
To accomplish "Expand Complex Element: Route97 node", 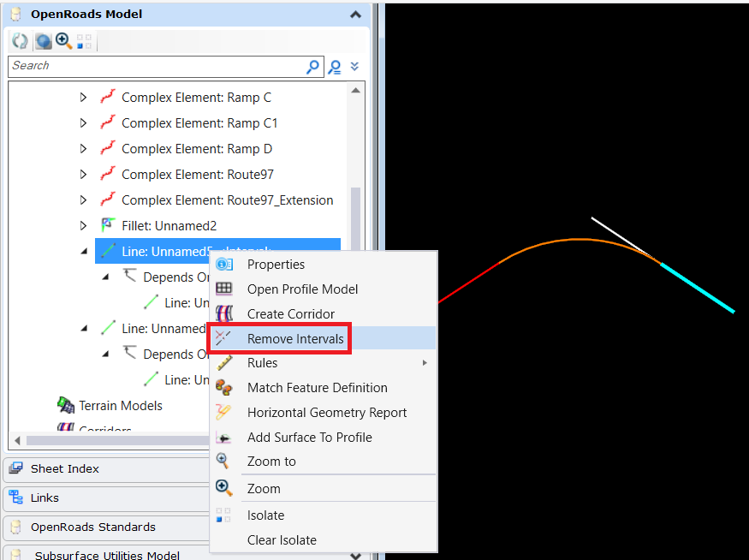I will (x=84, y=175).
